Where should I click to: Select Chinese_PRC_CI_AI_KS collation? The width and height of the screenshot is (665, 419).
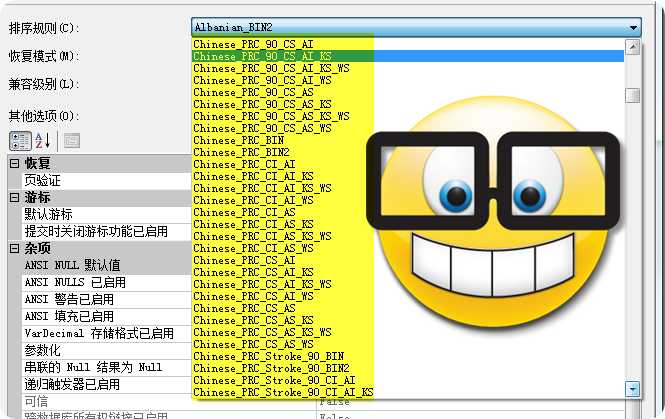[408, 176]
